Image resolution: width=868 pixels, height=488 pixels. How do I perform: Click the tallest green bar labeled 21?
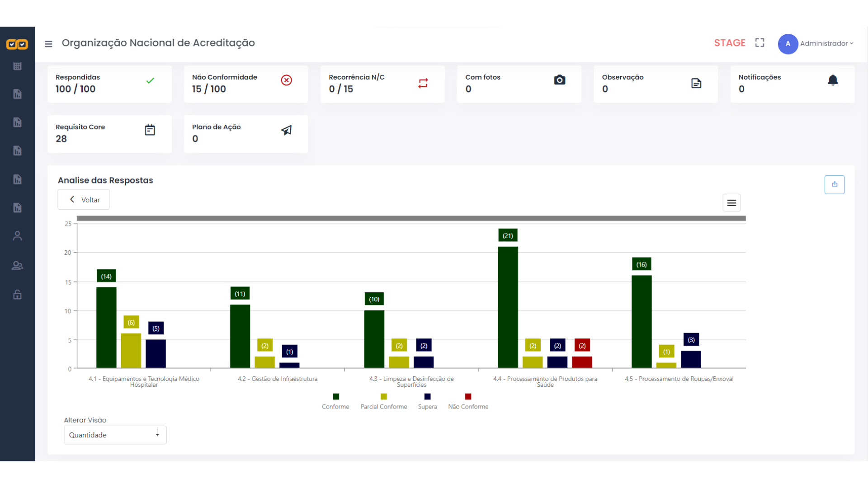pos(508,307)
